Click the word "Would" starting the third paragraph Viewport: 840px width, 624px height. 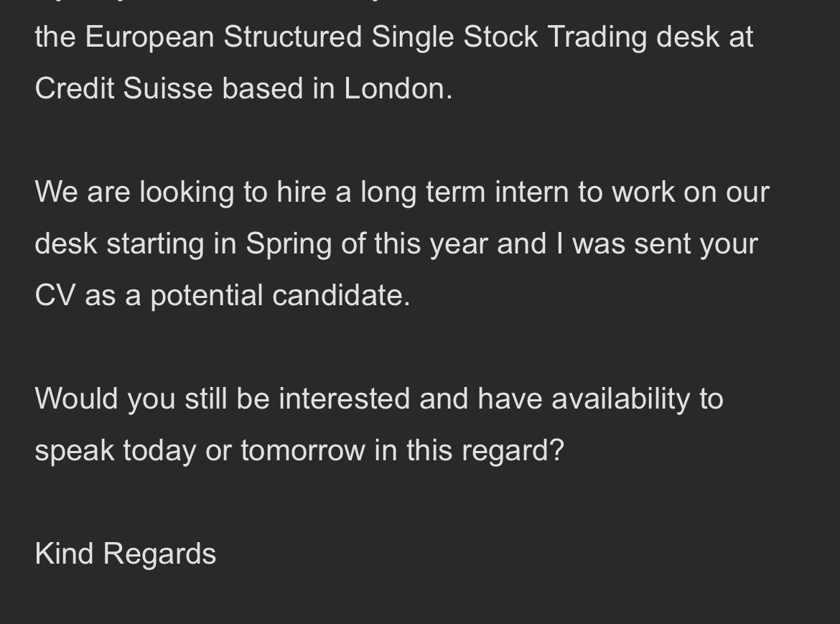click(76, 399)
